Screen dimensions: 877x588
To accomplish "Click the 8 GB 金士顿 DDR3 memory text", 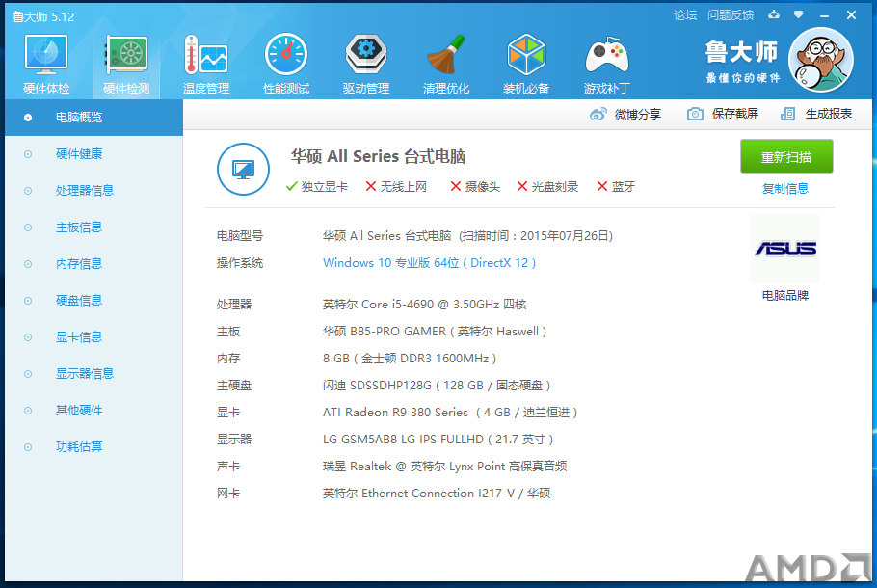I will (410, 358).
